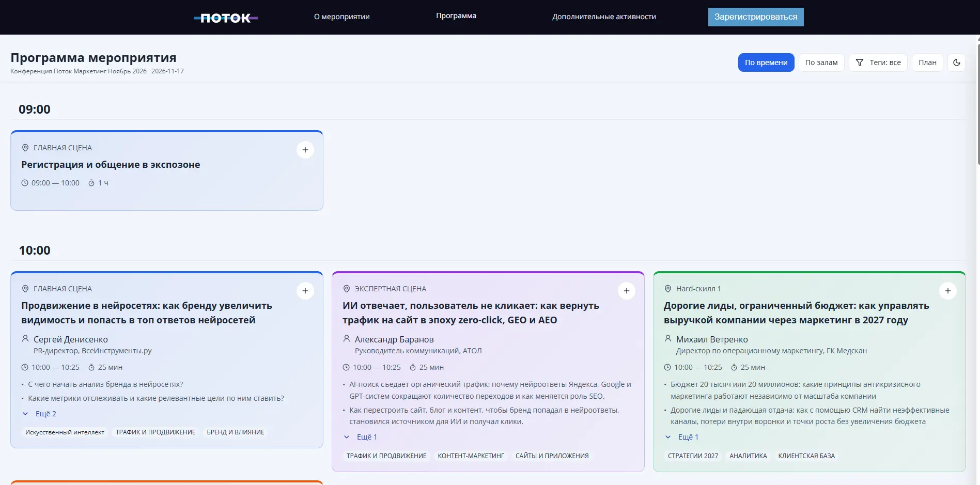Click the person icon next to Михаил Ветренко
This screenshot has height=485, width=980.
[668, 339]
